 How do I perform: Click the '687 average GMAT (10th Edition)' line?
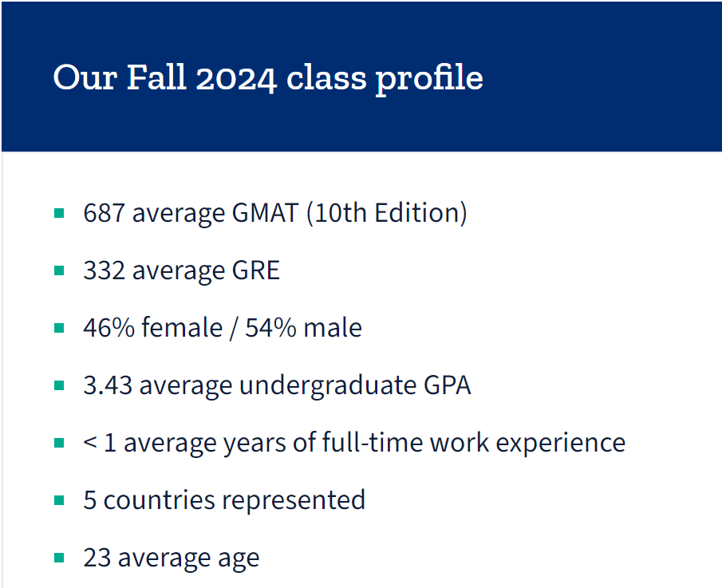click(275, 213)
